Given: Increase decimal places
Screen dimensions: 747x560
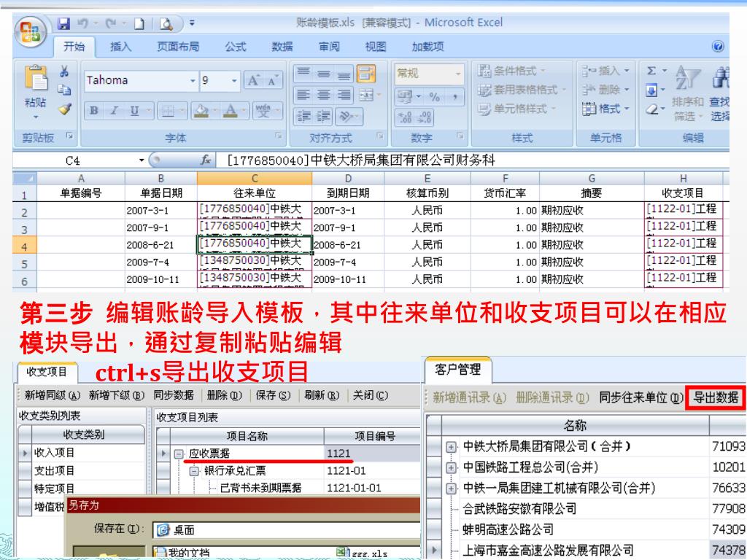Looking at the screenshot, I should coord(405,117).
